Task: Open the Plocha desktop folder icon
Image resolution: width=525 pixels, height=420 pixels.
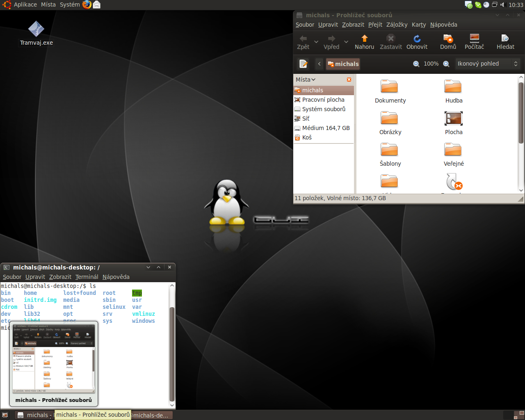Action: (454, 118)
